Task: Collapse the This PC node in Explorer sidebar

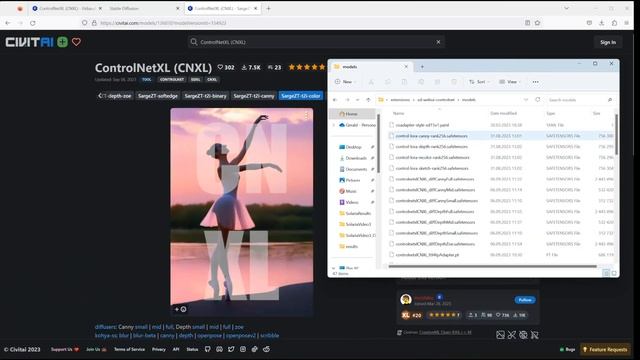Action: [x=334, y=268]
